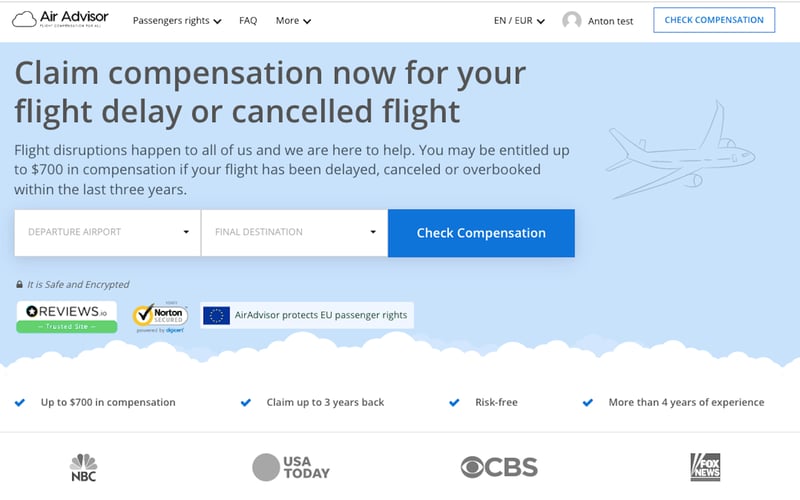
Task: Open the Final Destination dropdown
Action: coord(294,232)
